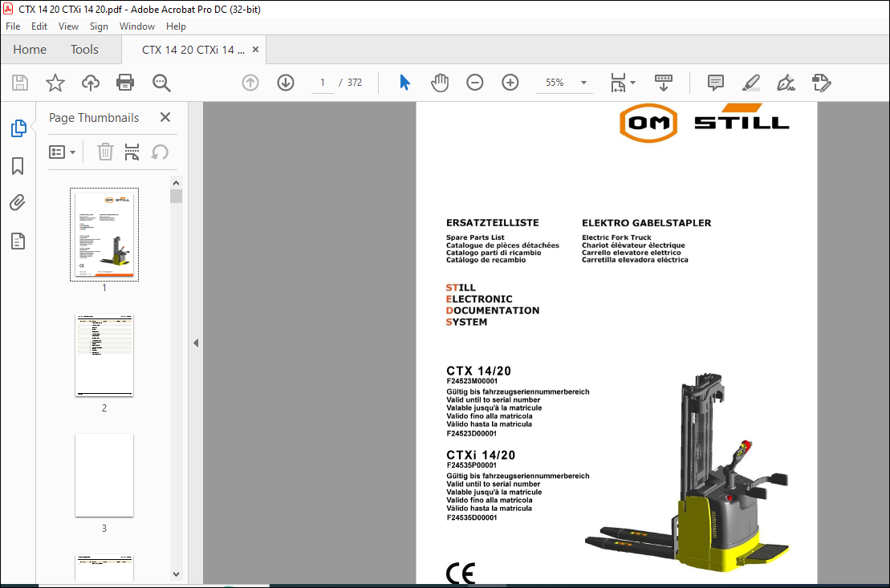890x588 pixels.
Task: Rotate page with circular arrow icon
Action: coord(160,152)
